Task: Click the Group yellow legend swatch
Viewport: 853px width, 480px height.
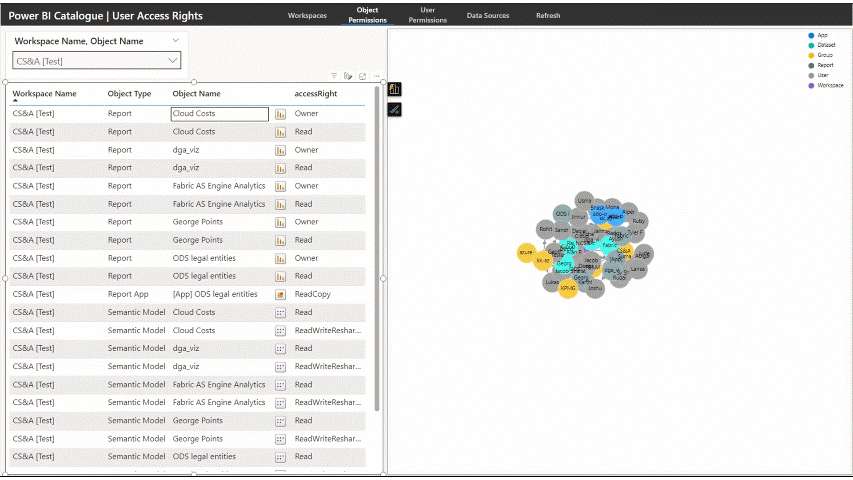Action: [x=810, y=55]
